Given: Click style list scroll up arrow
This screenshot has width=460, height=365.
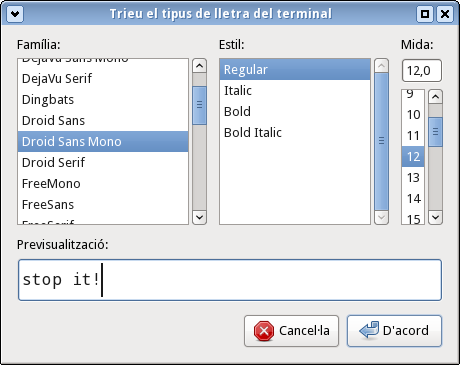Looking at the screenshot, I should pos(381,66).
